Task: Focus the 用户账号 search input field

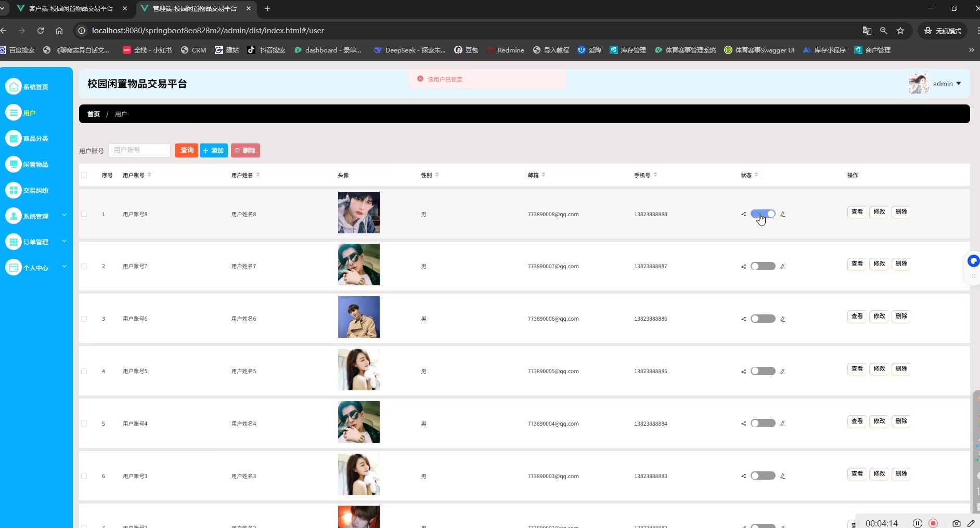Action: click(139, 150)
